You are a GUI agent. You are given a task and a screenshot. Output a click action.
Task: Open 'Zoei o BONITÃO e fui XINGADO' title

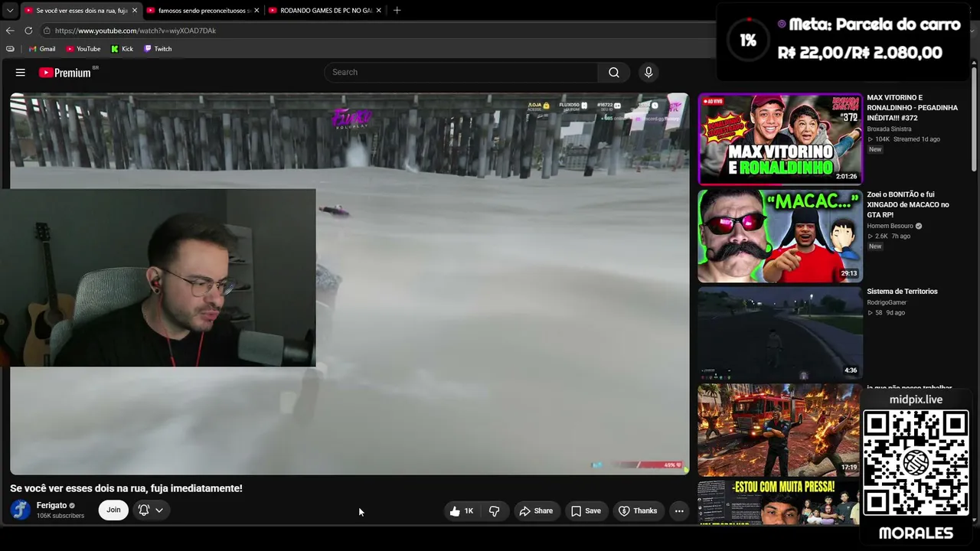[x=908, y=204]
